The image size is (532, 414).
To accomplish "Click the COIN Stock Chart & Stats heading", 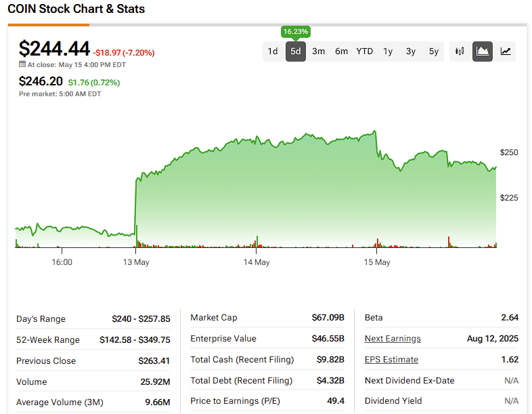I will [x=76, y=9].
